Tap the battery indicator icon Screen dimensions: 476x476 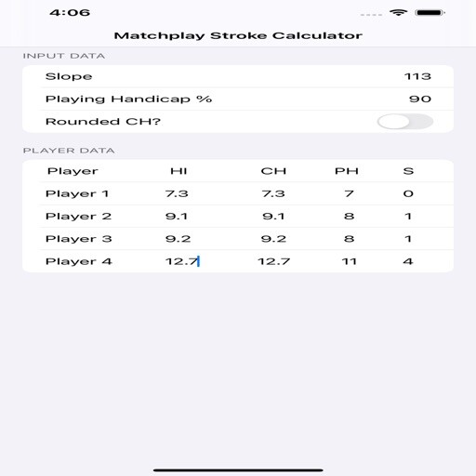(430, 13)
